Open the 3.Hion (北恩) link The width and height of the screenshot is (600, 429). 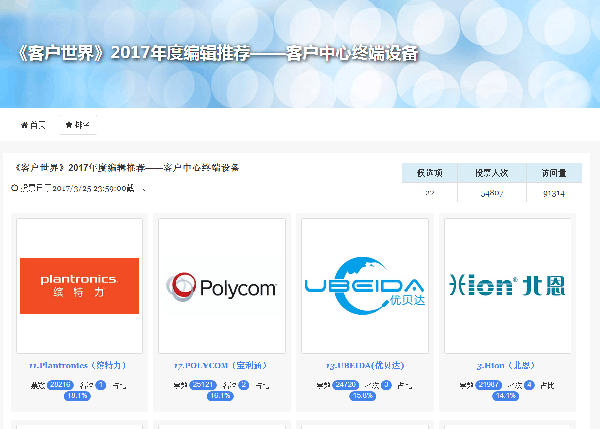click(x=507, y=366)
